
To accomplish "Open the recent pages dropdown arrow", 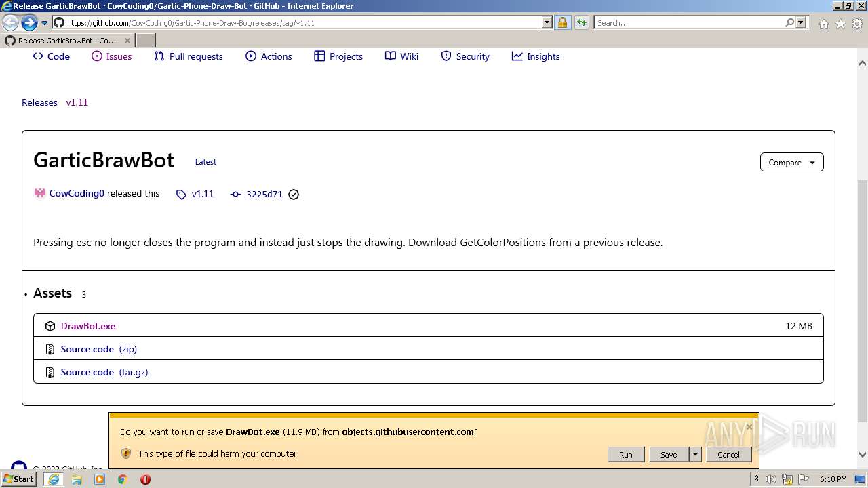I will (x=44, y=23).
